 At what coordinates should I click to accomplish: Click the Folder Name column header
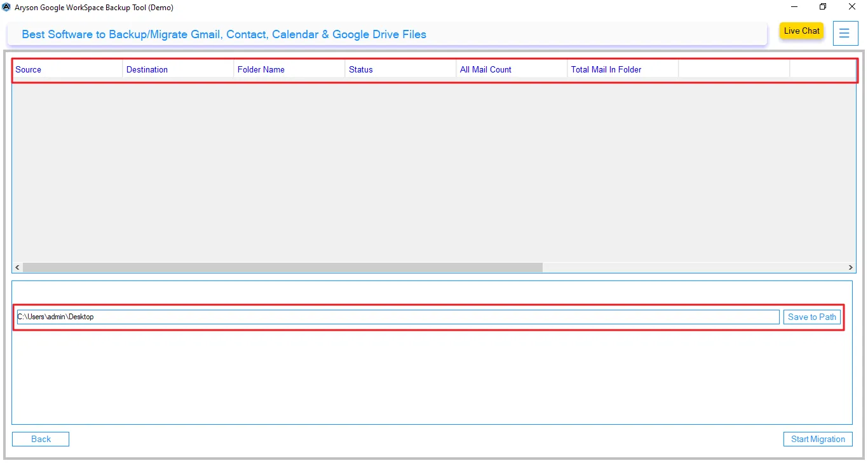tap(261, 69)
